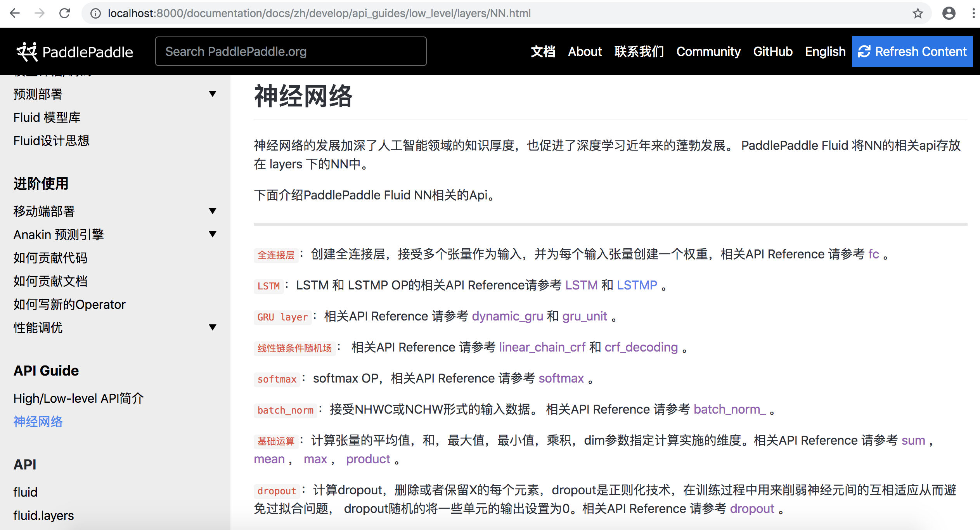Open the Community navigation item

(708, 52)
